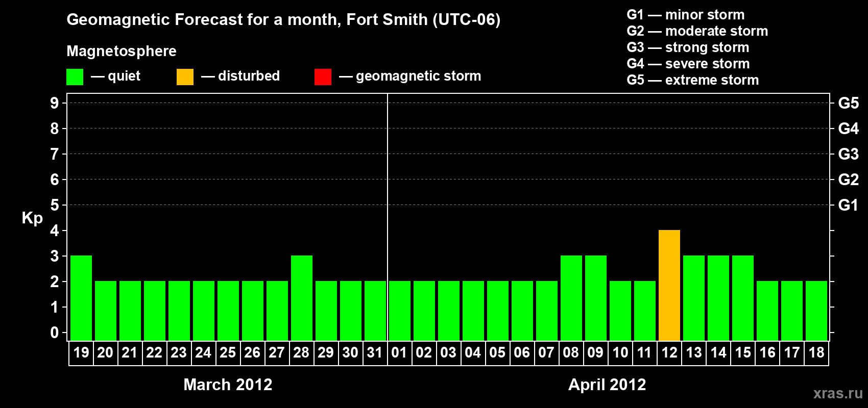Click the '— quiet' legend label
Screen dimensions: 868x408
115,76
